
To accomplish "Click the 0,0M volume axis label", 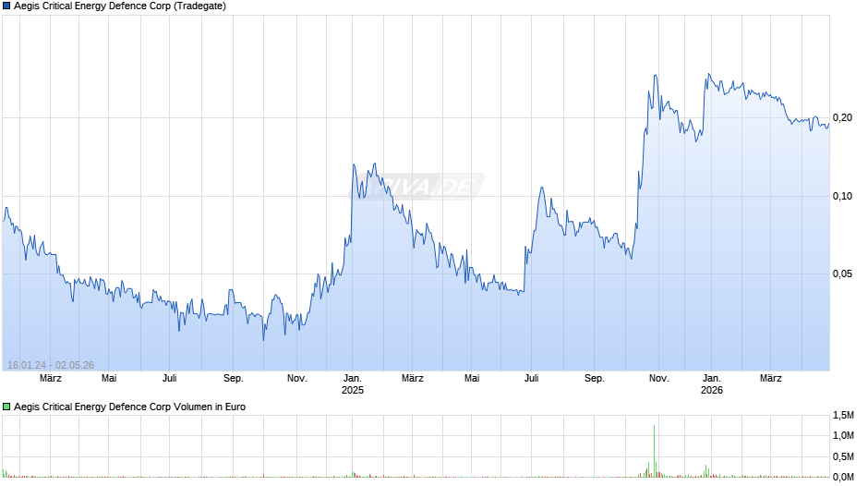I will [843, 477].
